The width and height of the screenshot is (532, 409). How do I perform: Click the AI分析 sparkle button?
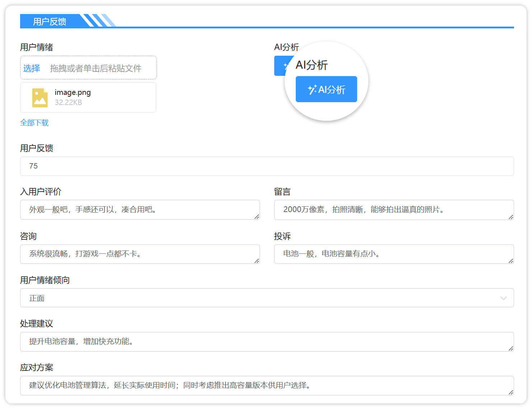[326, 89]
